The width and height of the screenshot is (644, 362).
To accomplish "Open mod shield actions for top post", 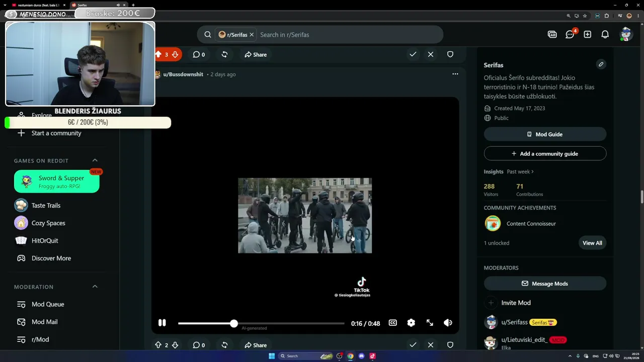I will coord(450,54).
